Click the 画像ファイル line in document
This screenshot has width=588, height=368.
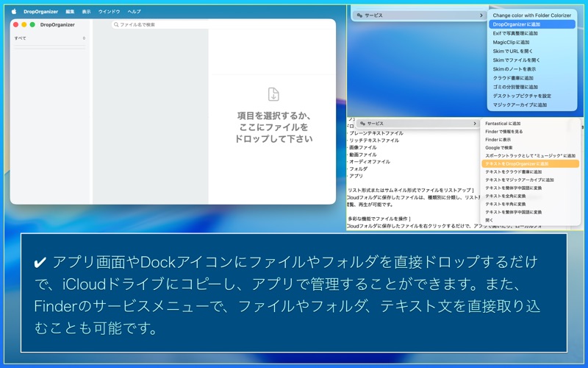click(362, 148)
